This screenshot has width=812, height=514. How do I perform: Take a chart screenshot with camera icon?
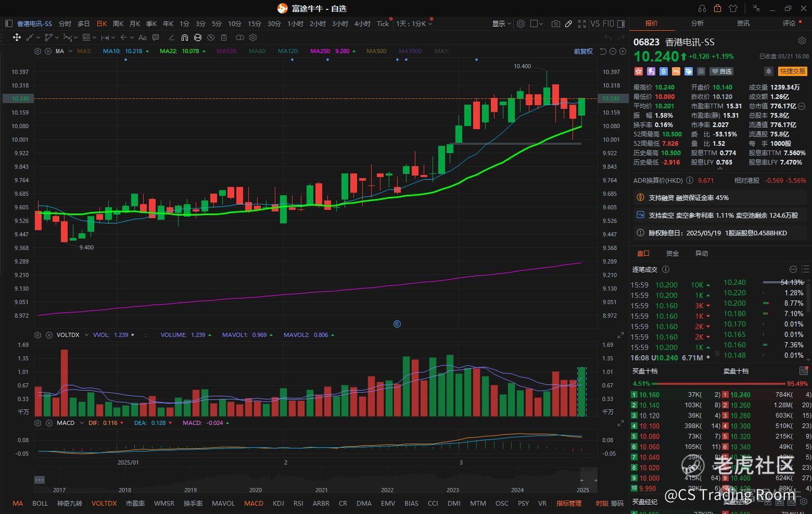point(556,23)
